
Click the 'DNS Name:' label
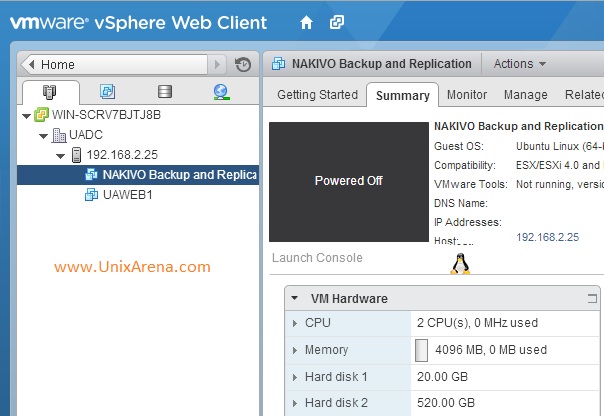pyautogui.click(x=461, y=203)
